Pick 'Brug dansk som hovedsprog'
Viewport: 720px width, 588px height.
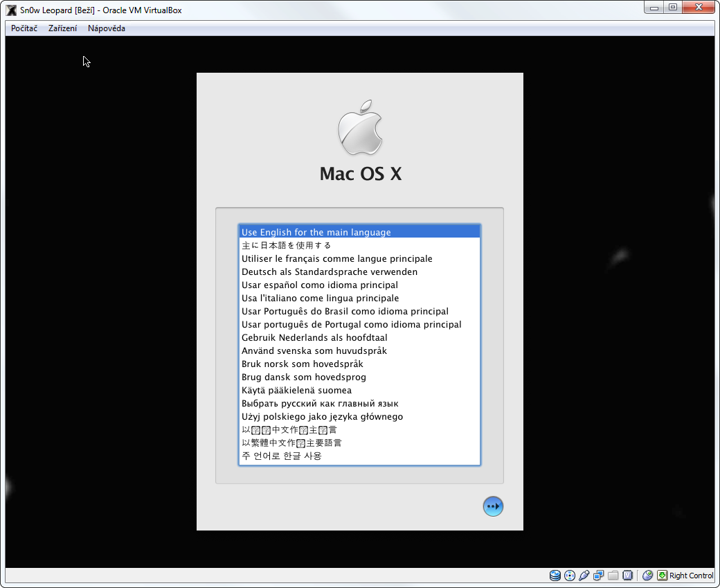point(359,377)
